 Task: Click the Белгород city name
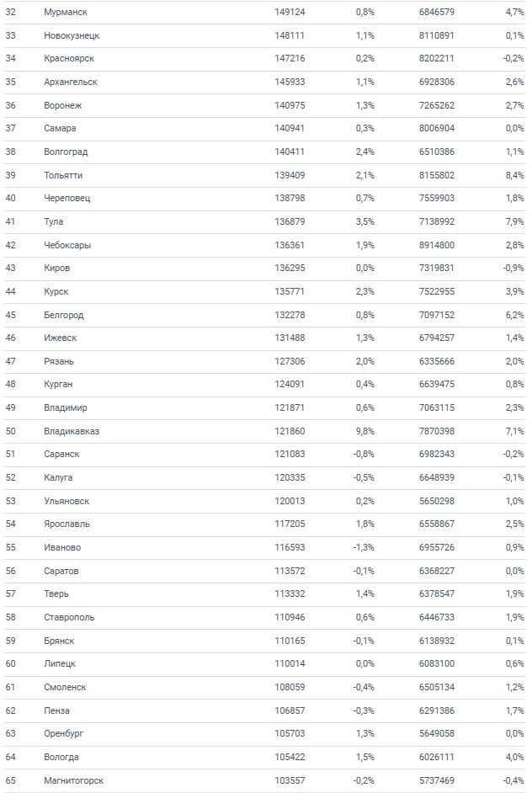[64, 315]
